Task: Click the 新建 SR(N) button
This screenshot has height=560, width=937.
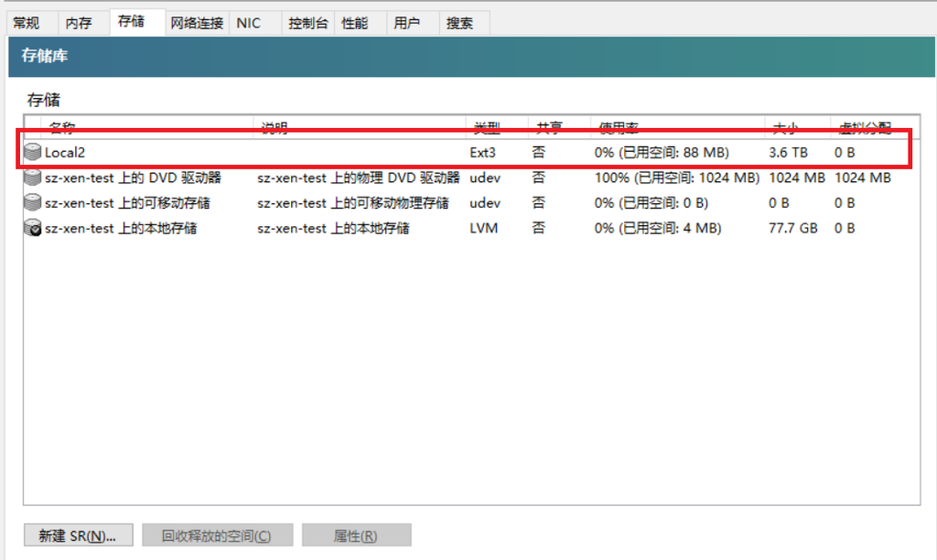Action: (x=78, y=534)
